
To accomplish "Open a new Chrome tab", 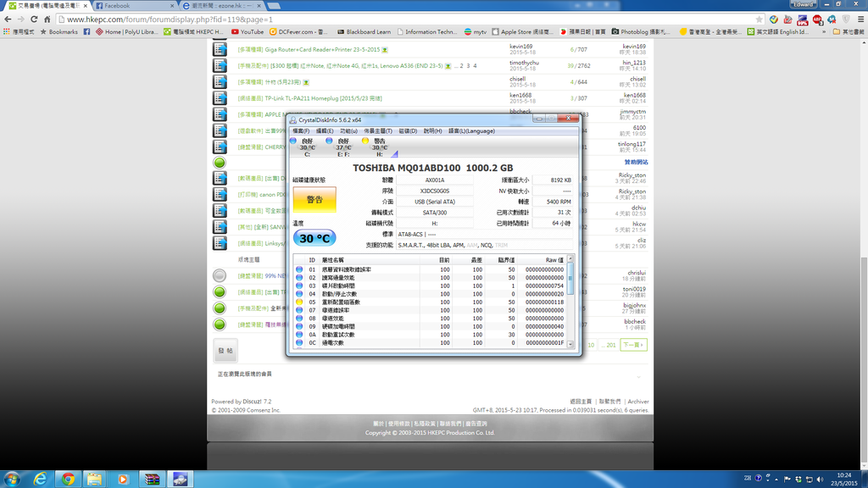I will click(x=274, y=6).
